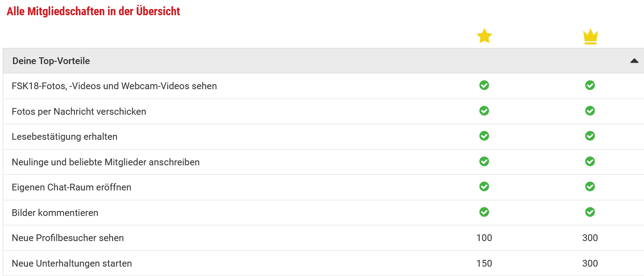This screenshot has width=644, height=276.
Task: Click the 300 value for Neue Unterhaltungen starten
Action: coord(590,263)
